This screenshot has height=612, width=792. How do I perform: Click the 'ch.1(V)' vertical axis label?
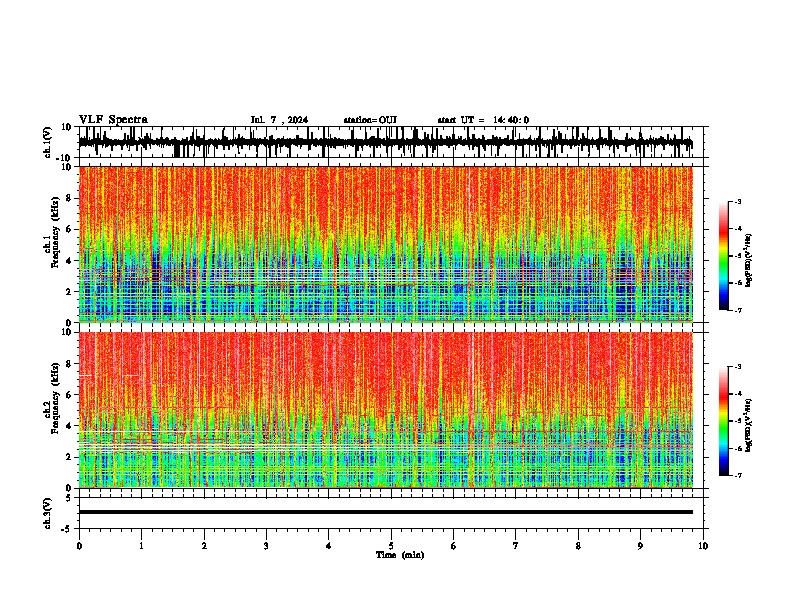click(48, 142)
